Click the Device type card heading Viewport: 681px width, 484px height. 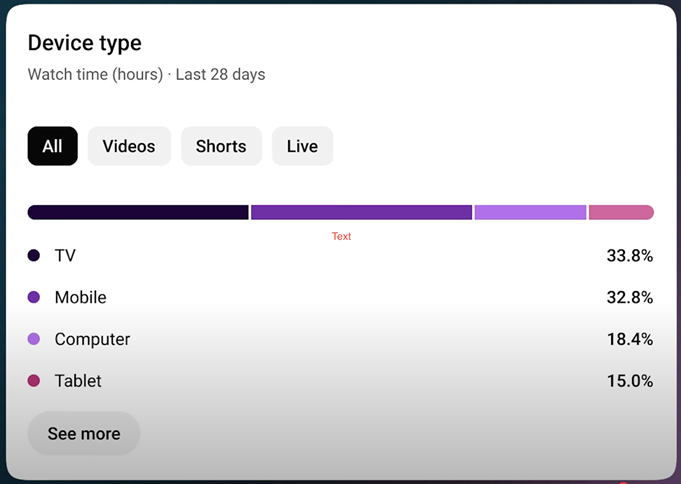point(85,43)
